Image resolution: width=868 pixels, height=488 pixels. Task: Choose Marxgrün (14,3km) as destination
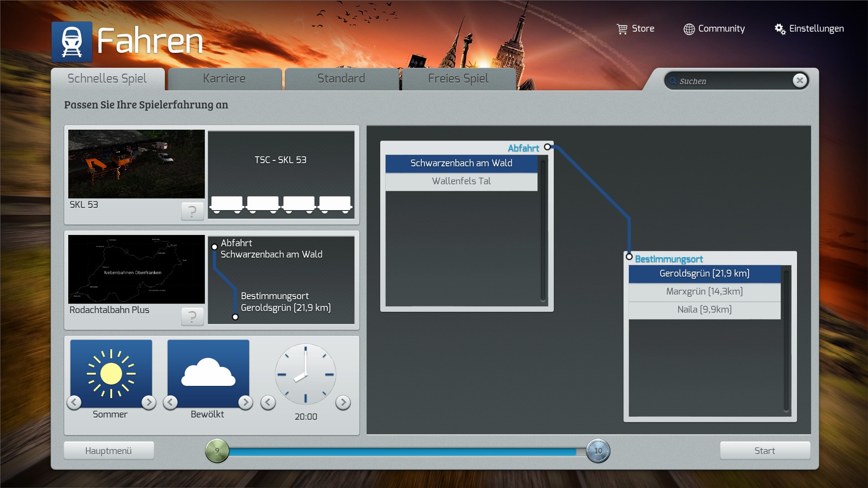[x=704, y=291]
